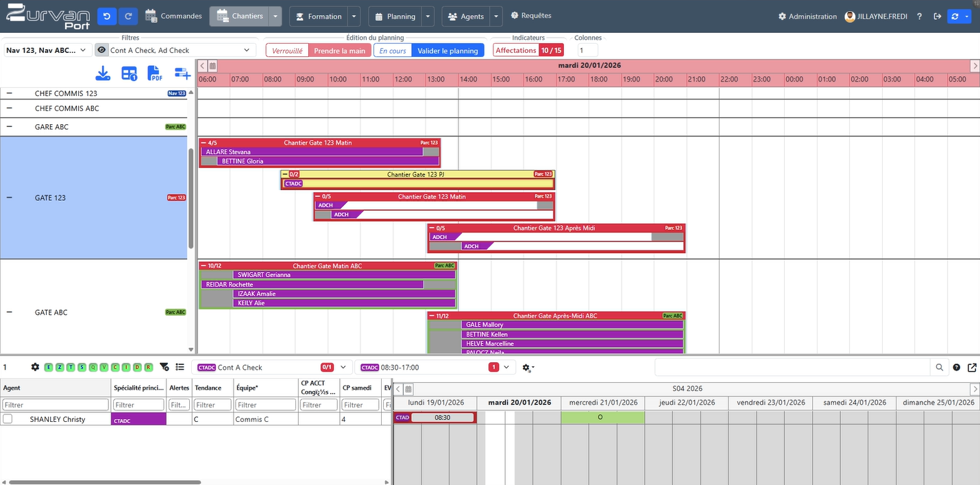Click the PDF export icon

click(x=154, y=73)
